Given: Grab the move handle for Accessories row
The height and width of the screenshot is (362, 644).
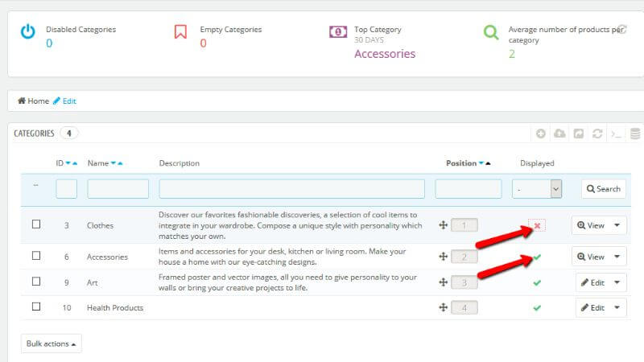Looking at the screenshot, I should (443, 257).
